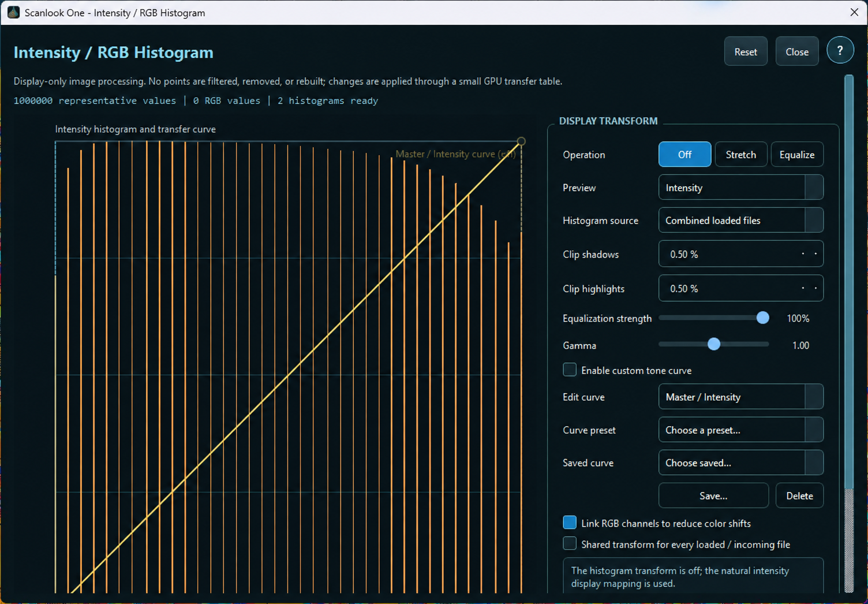
Task: Click the histogram status line text
Action: coord(196,100)
